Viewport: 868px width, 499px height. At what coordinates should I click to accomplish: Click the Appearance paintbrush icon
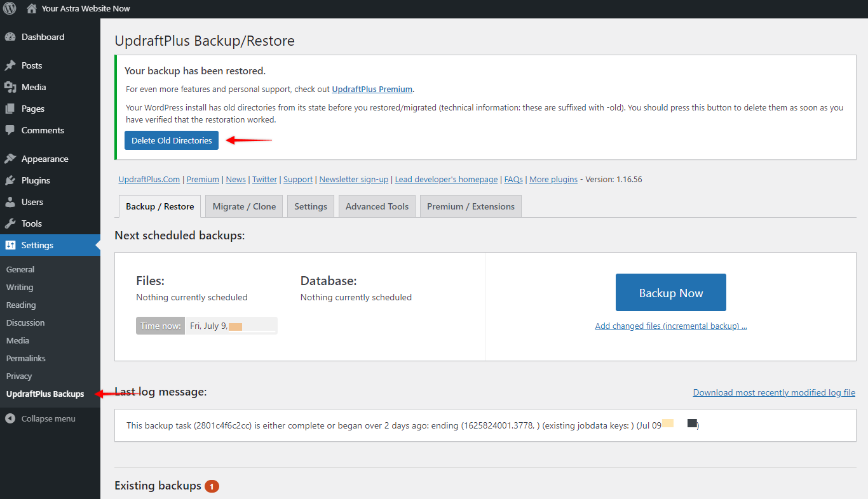coord(10,159)
